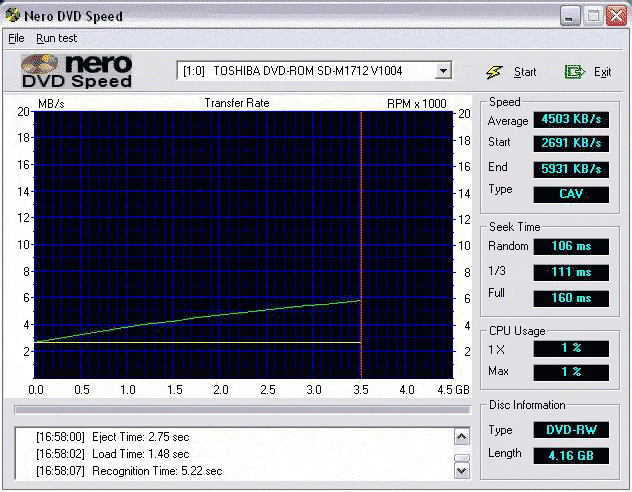Click the Start lightning bolt icon
Image resolution: width=632 pixels, height=492 pixels.
[x=494, y=72]
